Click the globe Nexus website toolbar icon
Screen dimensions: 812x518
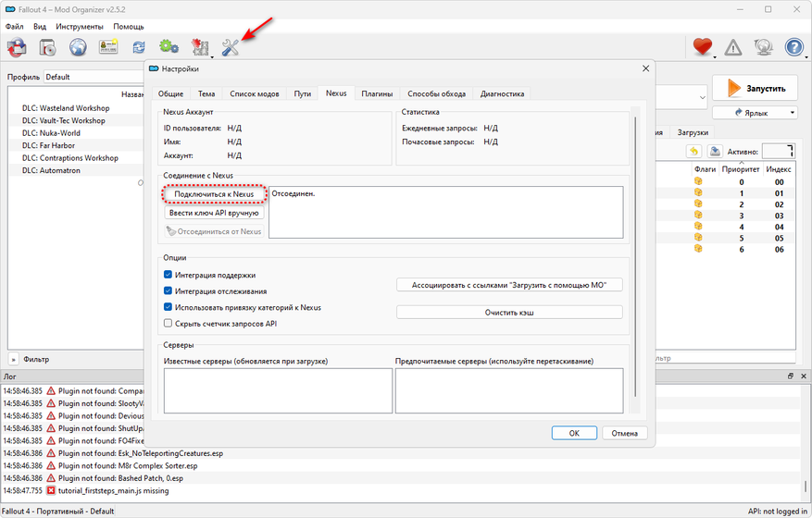click(x=78, y=47)
